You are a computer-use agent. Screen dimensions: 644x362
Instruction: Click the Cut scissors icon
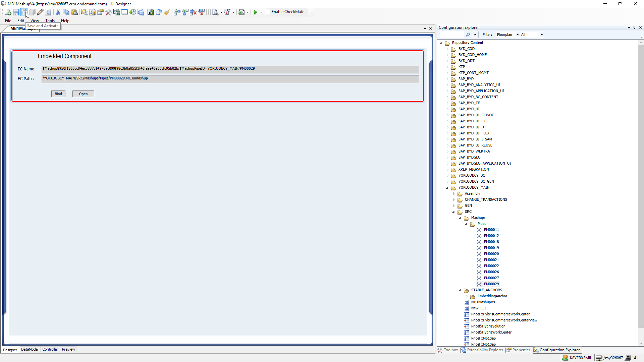click(x=58, y=12)
